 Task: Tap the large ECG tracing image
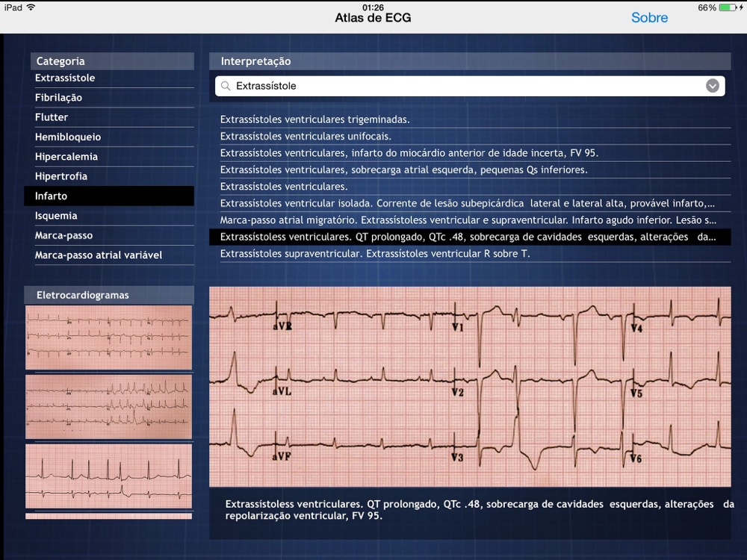coord(470,387)
